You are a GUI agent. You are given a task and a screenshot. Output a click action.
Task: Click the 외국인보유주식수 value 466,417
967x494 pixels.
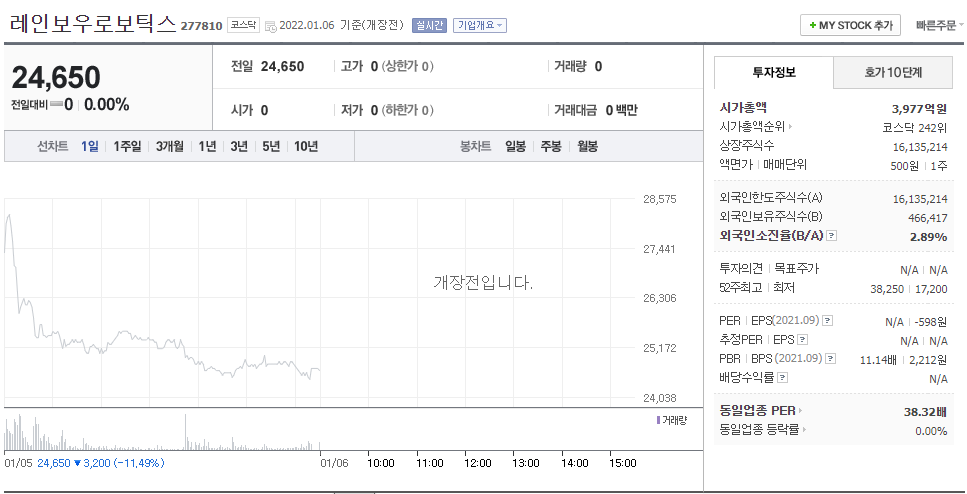pyautogui.click(x=928, y=218)
